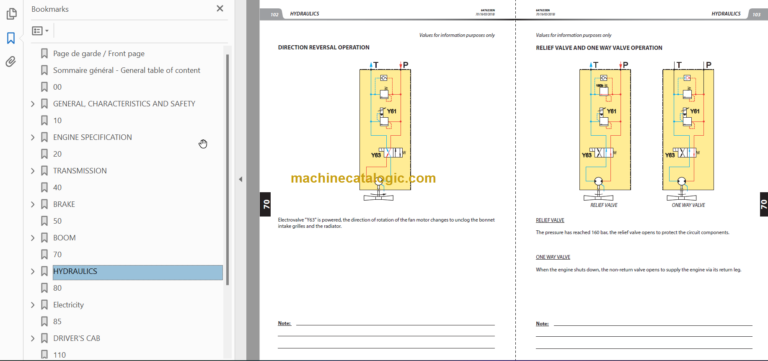Select the Bookmarks sidebar icon

(11, 38)
